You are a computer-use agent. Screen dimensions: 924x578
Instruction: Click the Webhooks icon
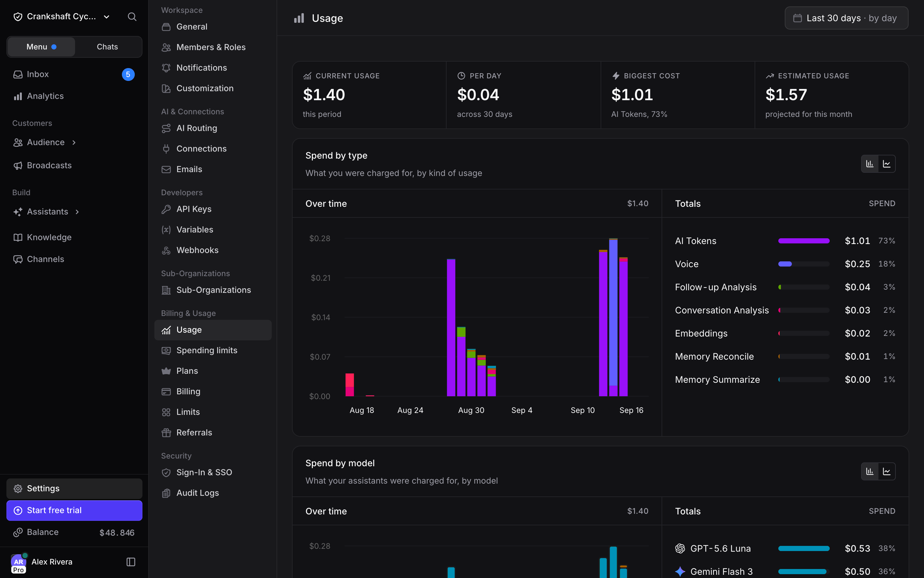coord(166,250)
